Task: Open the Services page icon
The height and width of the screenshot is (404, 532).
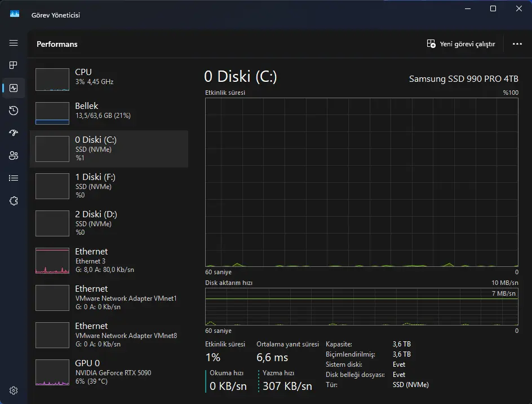Action: click(14, 201)
